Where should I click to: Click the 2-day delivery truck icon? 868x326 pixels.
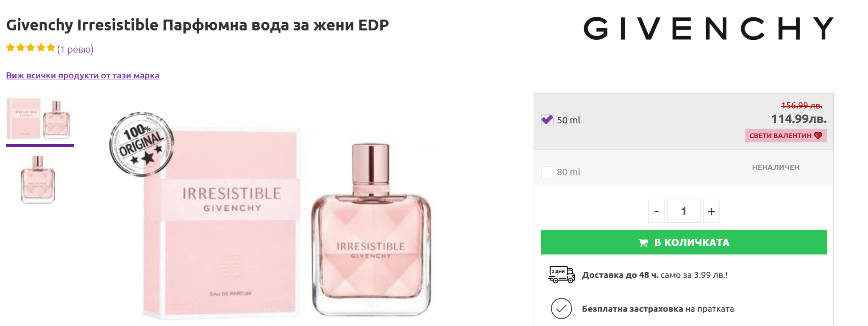[562, 275]
